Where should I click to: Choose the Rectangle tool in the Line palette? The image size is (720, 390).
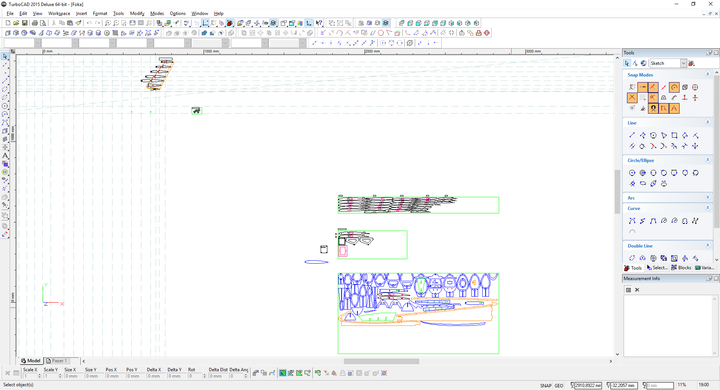click(674, 135)
